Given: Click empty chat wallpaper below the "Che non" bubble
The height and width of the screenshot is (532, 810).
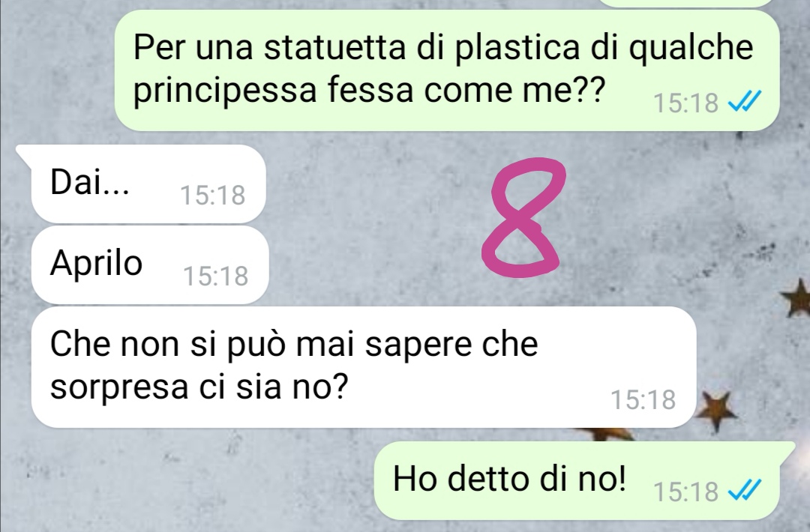Looking at the screenshot, I should (181, 480).
